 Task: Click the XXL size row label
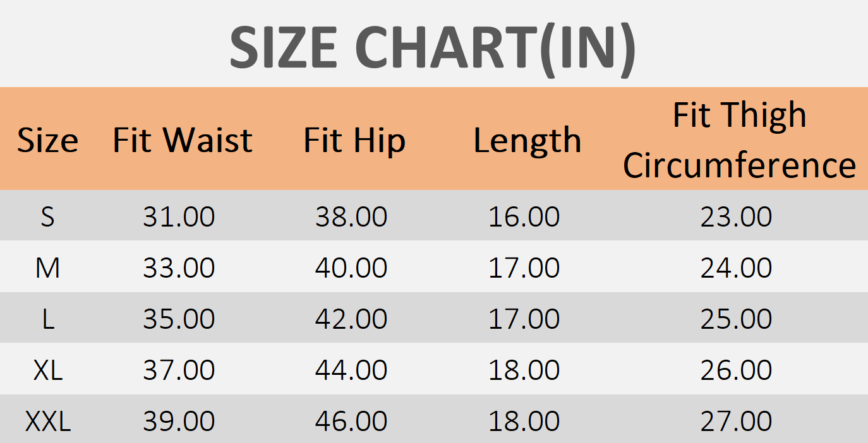coord(48,422)
